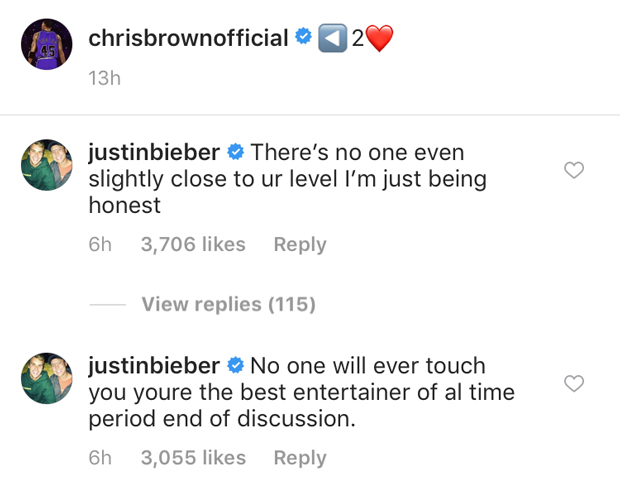Click verified badge on first justinbieber comment
The image size is (620, 488).
click(236, 152)
